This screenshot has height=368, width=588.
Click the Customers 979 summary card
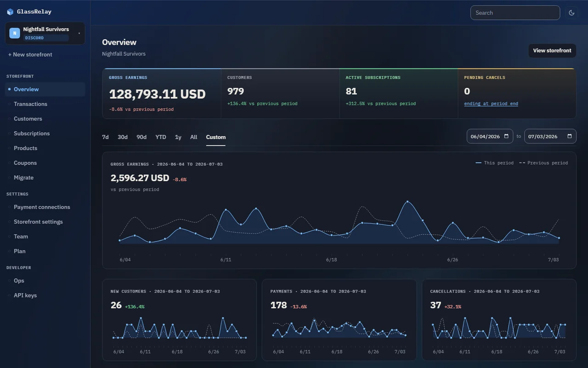(280, 94)
